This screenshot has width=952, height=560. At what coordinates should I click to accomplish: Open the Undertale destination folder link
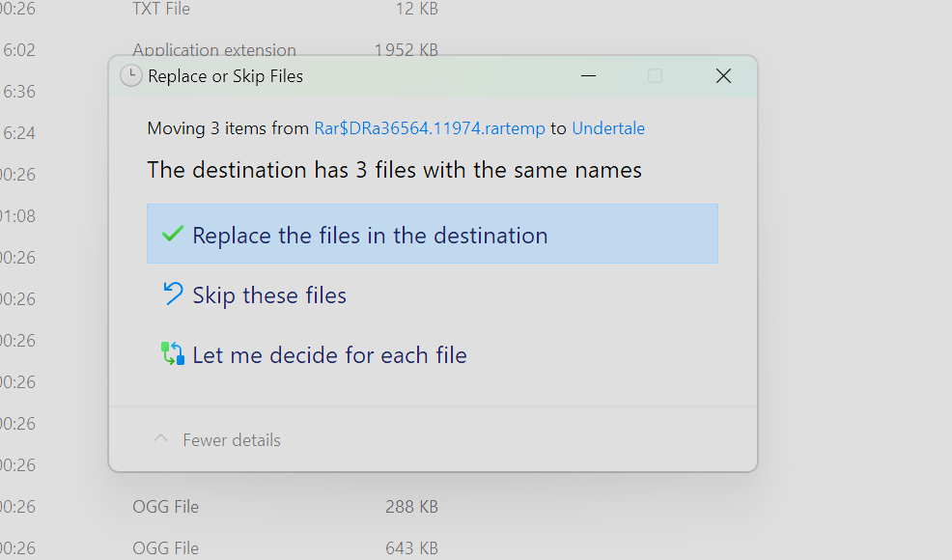(608, 128)
